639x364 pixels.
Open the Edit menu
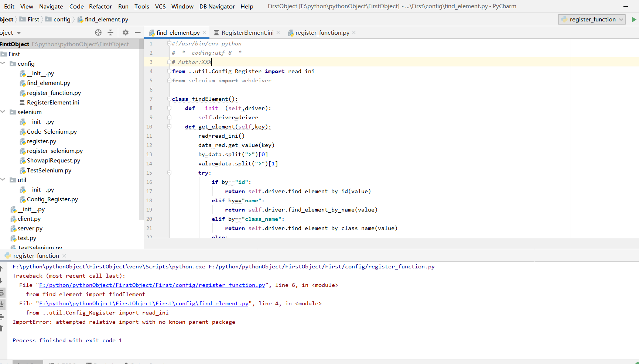tap(9, 6)
